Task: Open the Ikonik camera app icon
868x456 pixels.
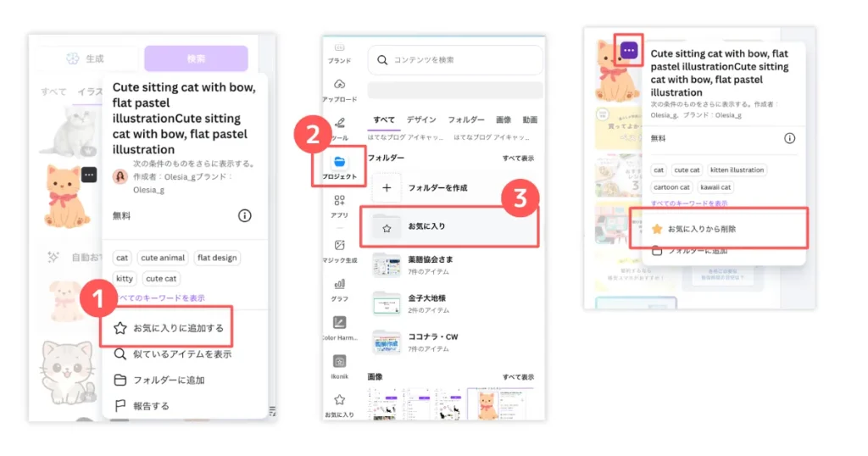Action: click(339, 361)
